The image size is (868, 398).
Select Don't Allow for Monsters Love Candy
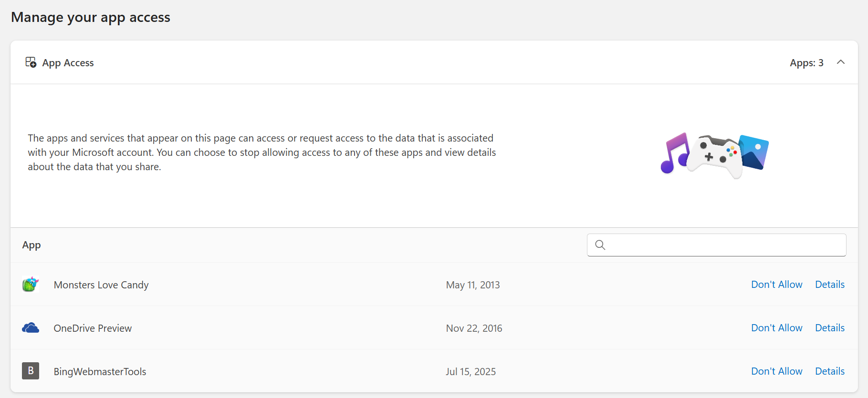[777, 285]
